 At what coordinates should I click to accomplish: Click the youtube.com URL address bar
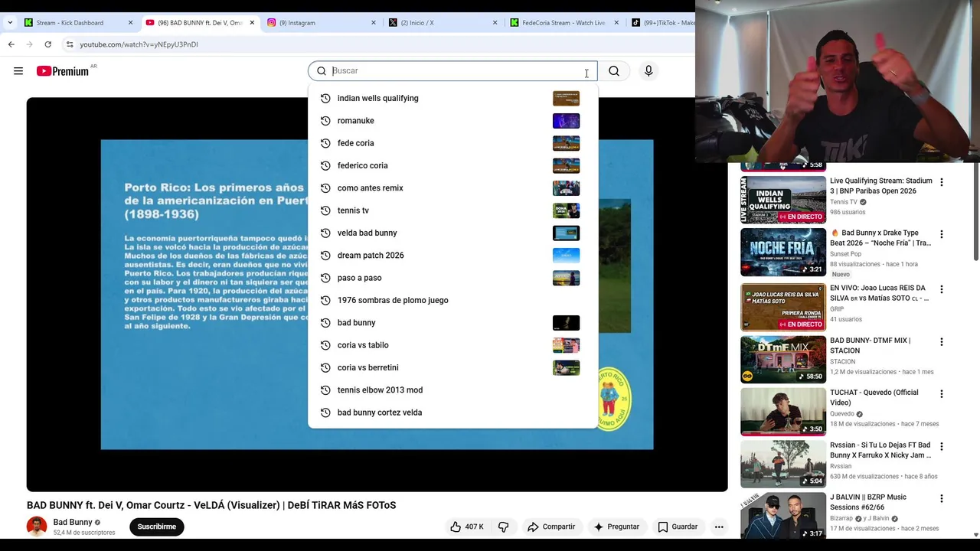[139, 44]
